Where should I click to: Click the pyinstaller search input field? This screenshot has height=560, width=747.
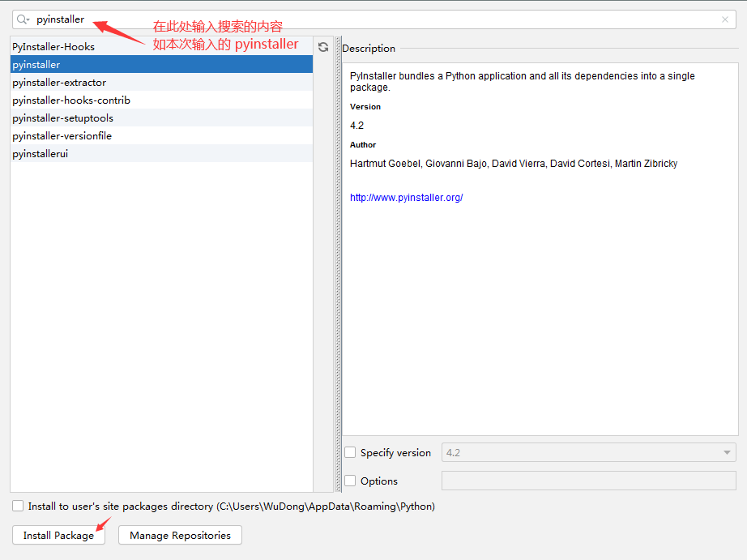tap(374, 19)
